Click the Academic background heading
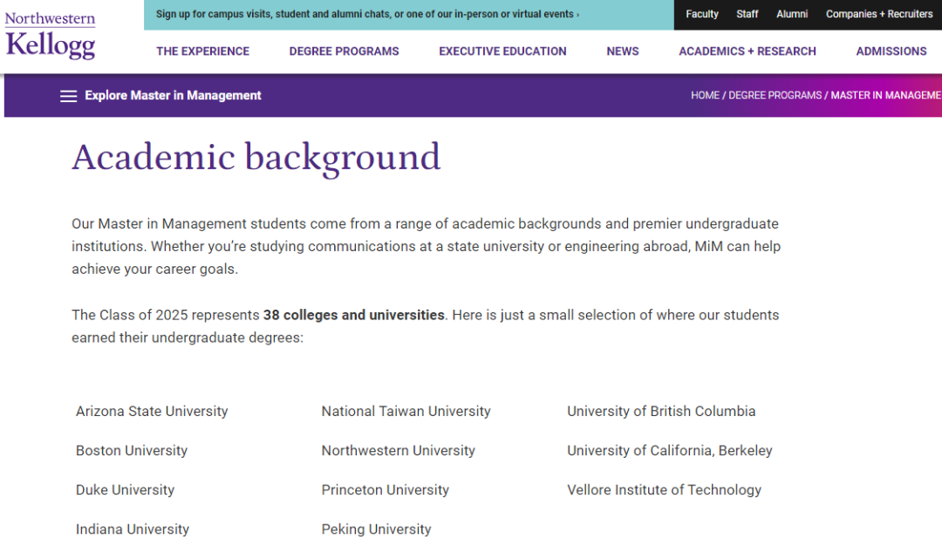The width and height of the screenshot is (942, 560). click(x=256, y=157)
